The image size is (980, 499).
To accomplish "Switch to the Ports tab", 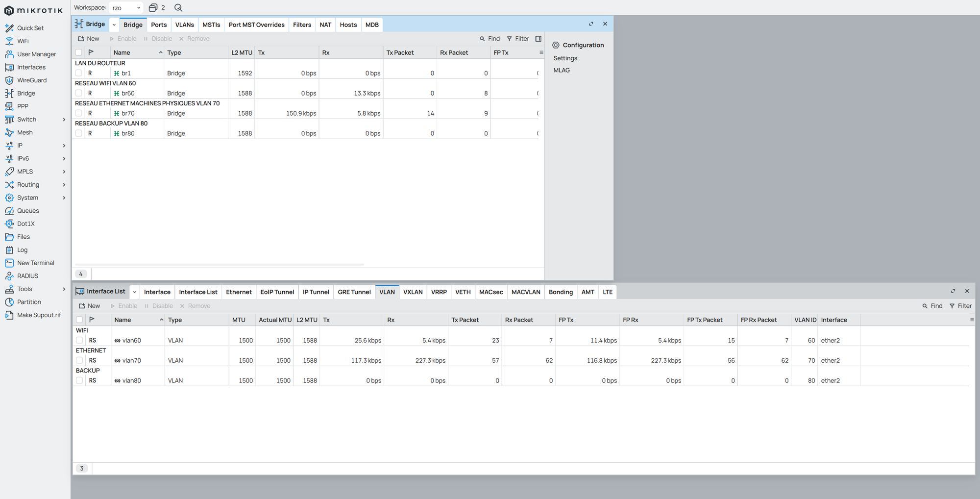I will [x=159, y=25].
